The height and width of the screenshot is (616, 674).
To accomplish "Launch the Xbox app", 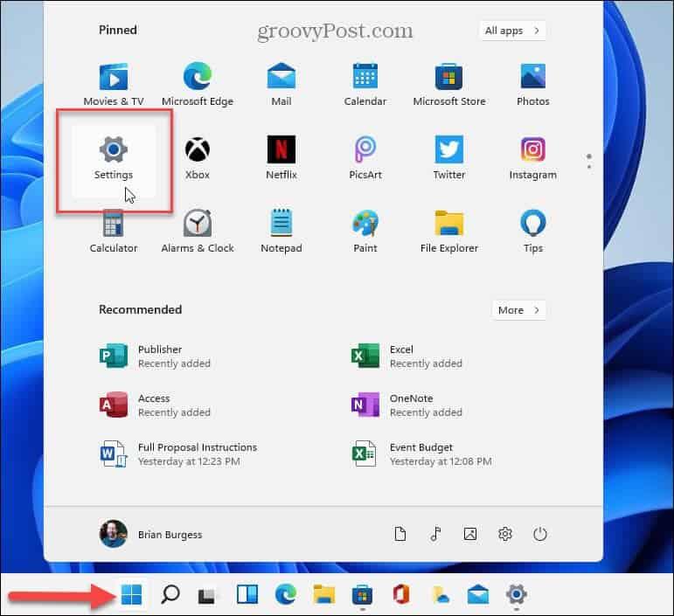I will 198,159.
